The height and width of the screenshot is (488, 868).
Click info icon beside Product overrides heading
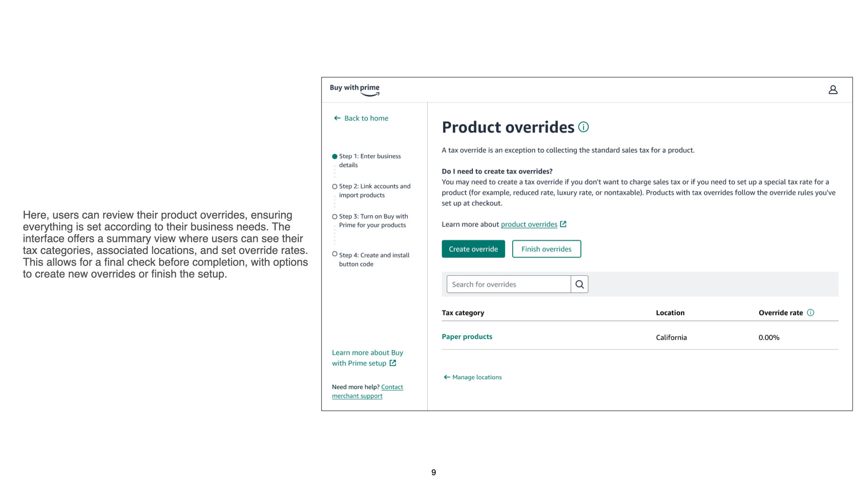coord(584,127)
